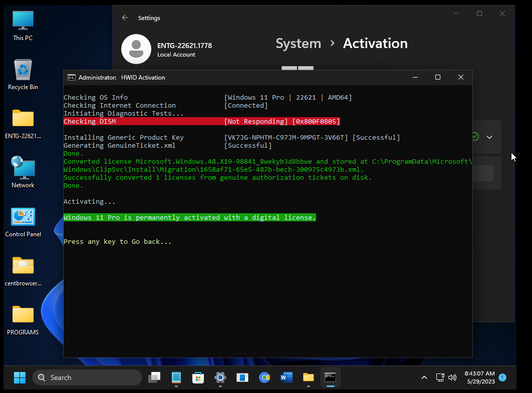Open network status tray icon
532x393 pixels.
(x=440, y=377)
